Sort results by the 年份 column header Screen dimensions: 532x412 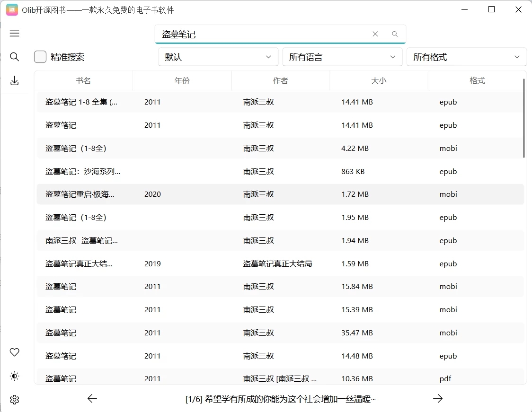coord(182,80)
